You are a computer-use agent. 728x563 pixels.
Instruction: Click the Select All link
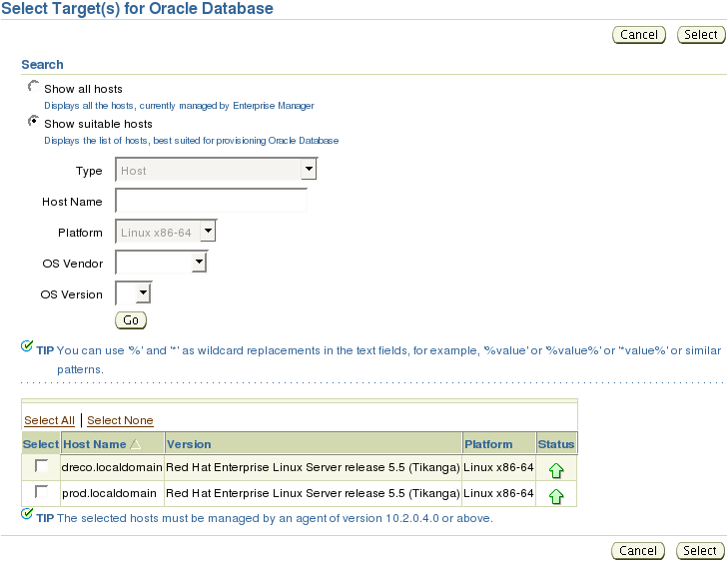[49, 420]
